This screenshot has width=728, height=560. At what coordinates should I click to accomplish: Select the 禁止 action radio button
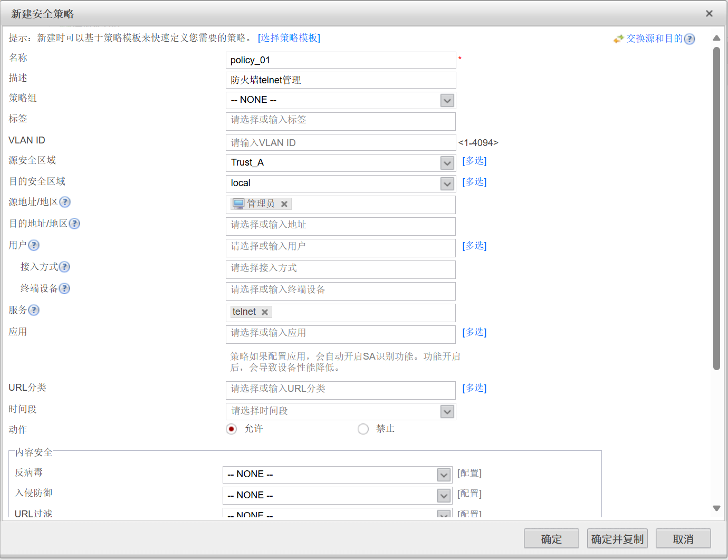(363, 429)
